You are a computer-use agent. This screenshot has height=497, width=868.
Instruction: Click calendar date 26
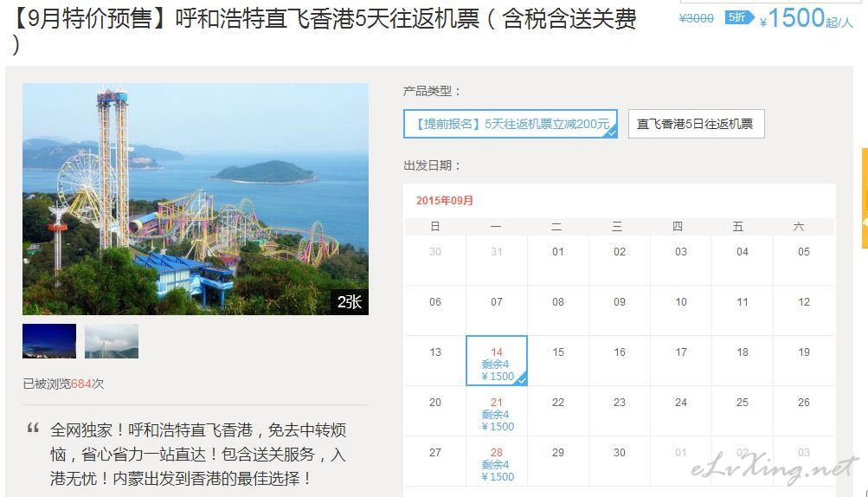pos(804,403)
